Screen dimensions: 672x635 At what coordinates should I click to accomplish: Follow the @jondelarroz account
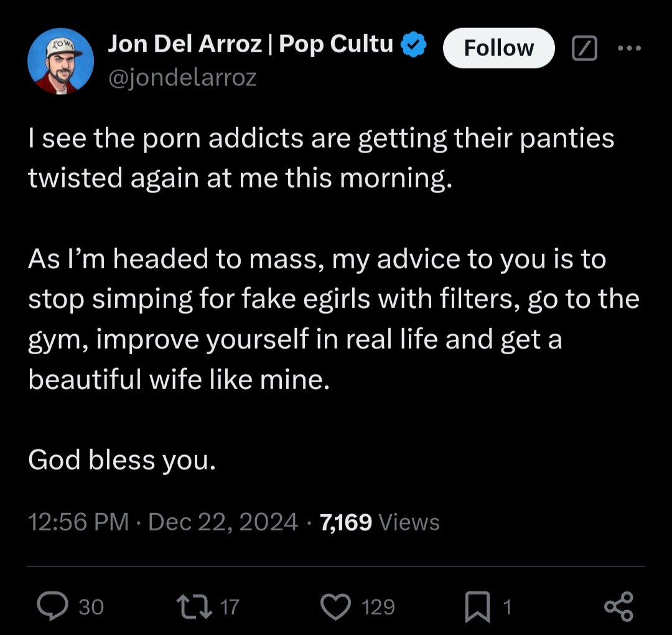499,48
